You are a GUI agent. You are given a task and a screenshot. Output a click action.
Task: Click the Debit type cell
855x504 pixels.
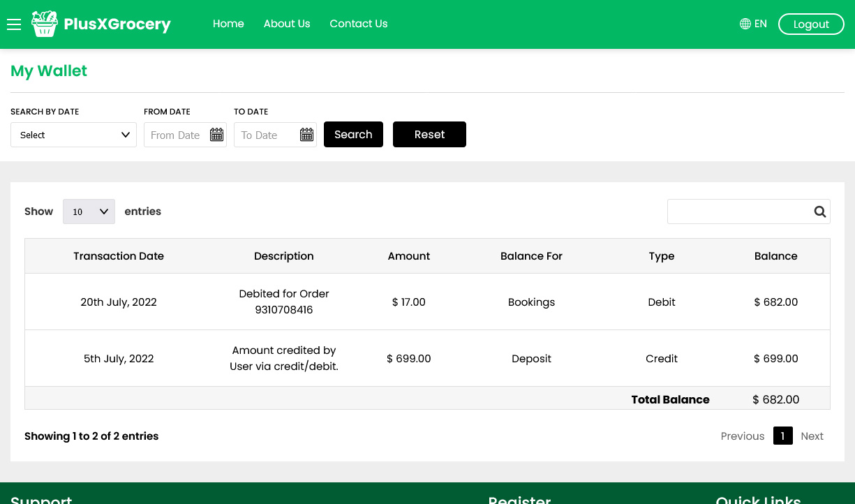[x=662, y=302]
